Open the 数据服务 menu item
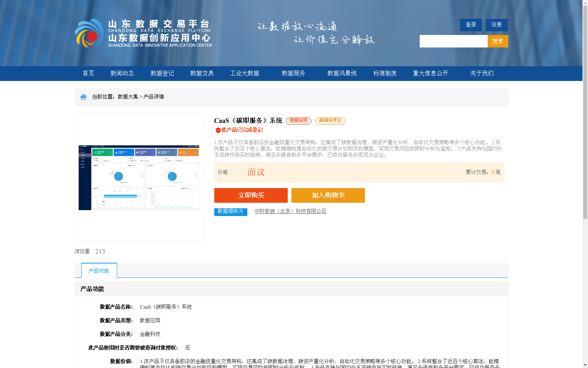 tap(293, 73)
